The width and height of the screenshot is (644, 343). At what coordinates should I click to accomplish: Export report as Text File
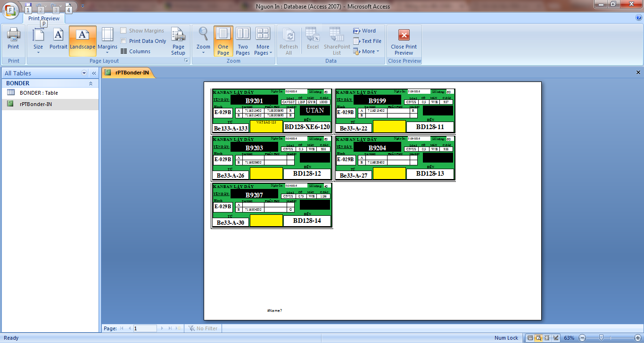point(367,41)
